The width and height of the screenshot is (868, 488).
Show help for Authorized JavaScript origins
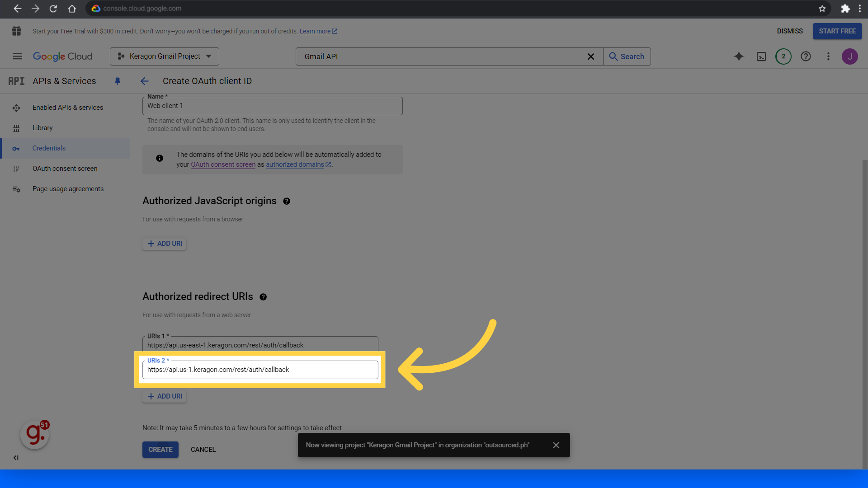tap(287, 201)
